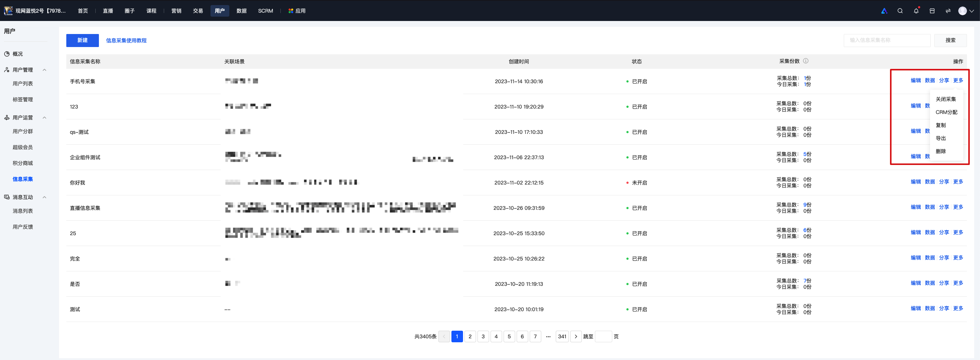Open the notification bell
980x360 pixels.
pyautogui.click(x=916, y=10)
